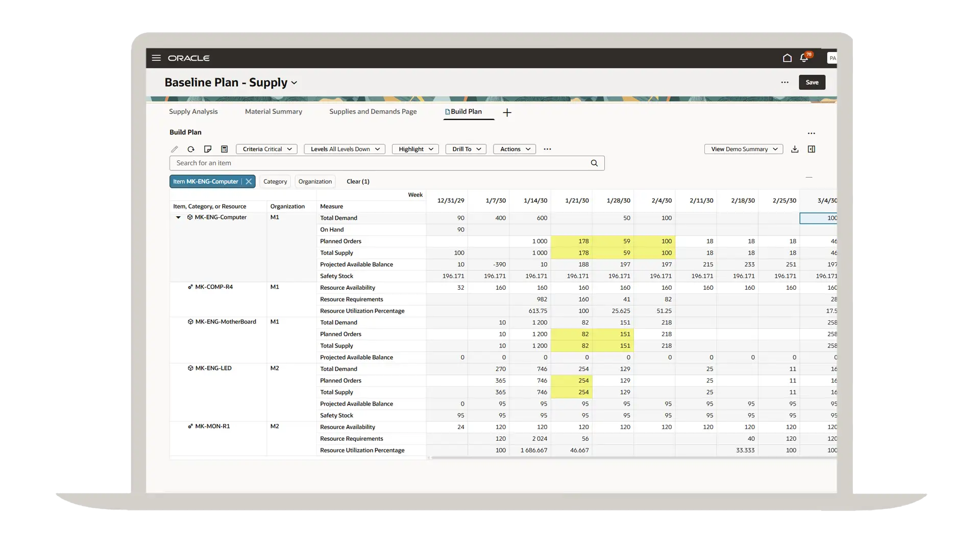This screenshot has height=551, width=980.
Task: Toggle the side panel layout icon
Action: (x=812, y=149)
